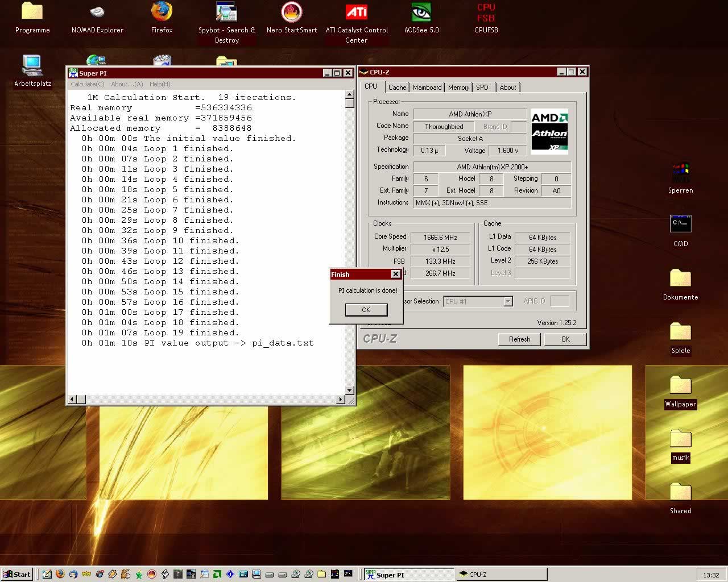Click yellow folder icon in quick launch

(321, 574)
